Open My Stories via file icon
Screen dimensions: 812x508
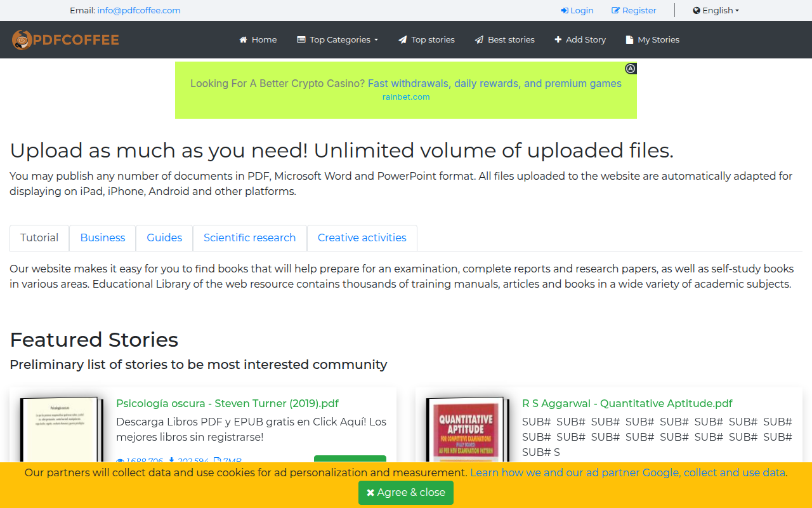pyautogui.click(x=629, y=39)
